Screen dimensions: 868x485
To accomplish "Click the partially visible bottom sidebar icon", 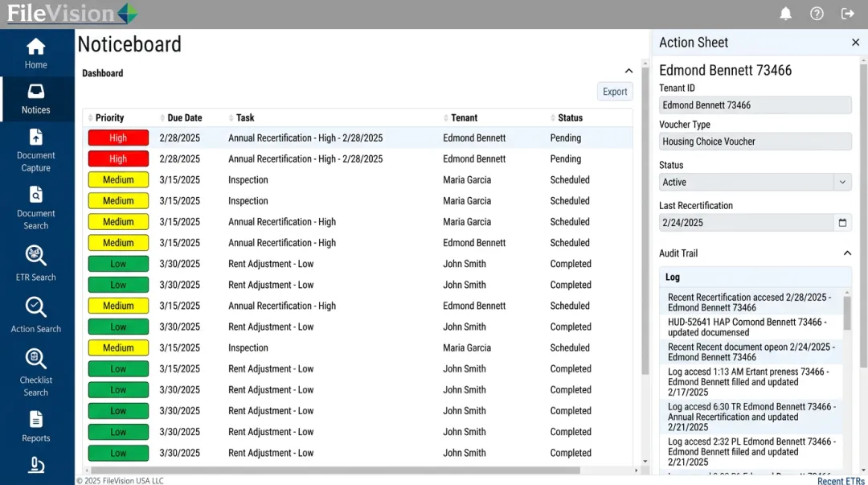I will [36, 465].
